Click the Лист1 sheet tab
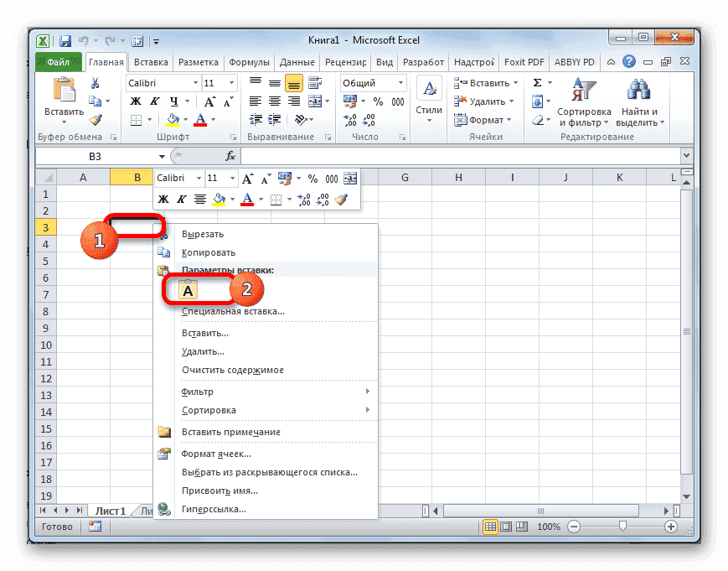 point(109,510)
